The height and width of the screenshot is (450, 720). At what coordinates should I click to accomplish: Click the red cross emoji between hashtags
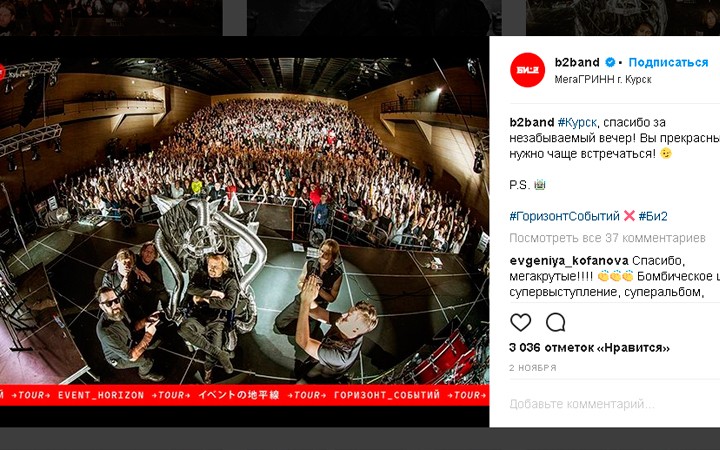pyautogui.click(x=629, y=216)
